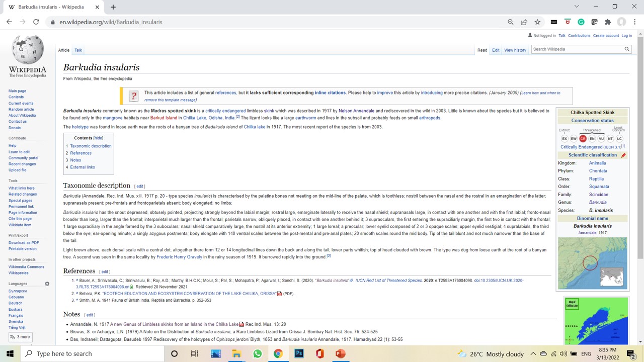Open the tab search dropdown chevron
Viewport: 644px width, 362px height.
pyautogui.click(x=577, y=7)
